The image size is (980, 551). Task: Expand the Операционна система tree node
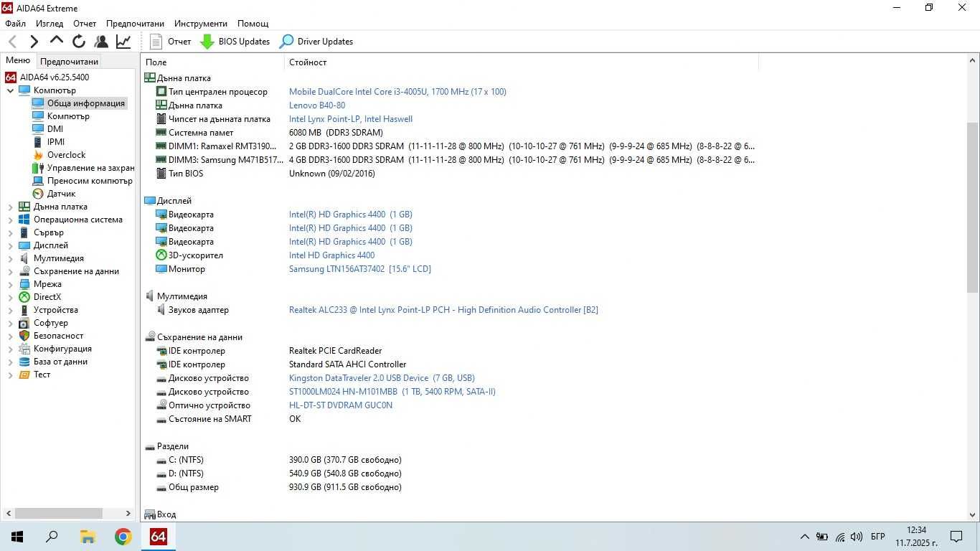pyautogui.click(x=11, y=220)
